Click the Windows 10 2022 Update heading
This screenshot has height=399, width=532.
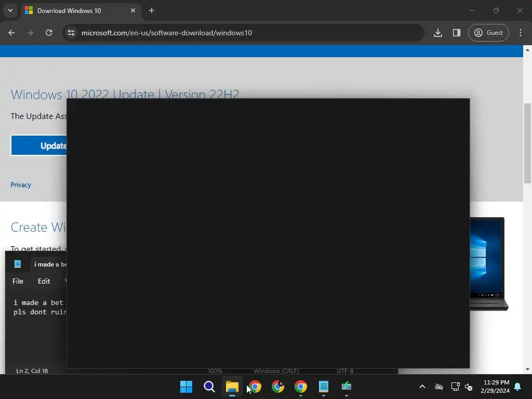pos(125,94)
